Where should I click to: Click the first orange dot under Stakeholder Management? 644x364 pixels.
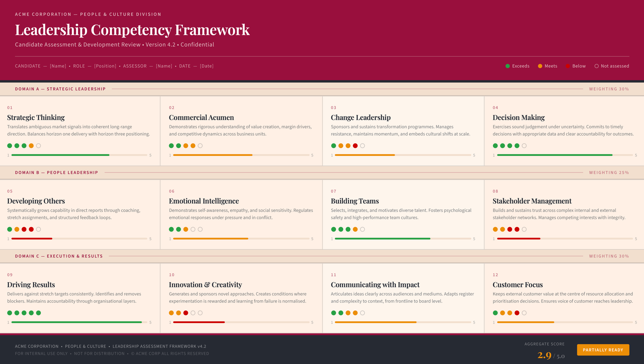pos(495,229)
